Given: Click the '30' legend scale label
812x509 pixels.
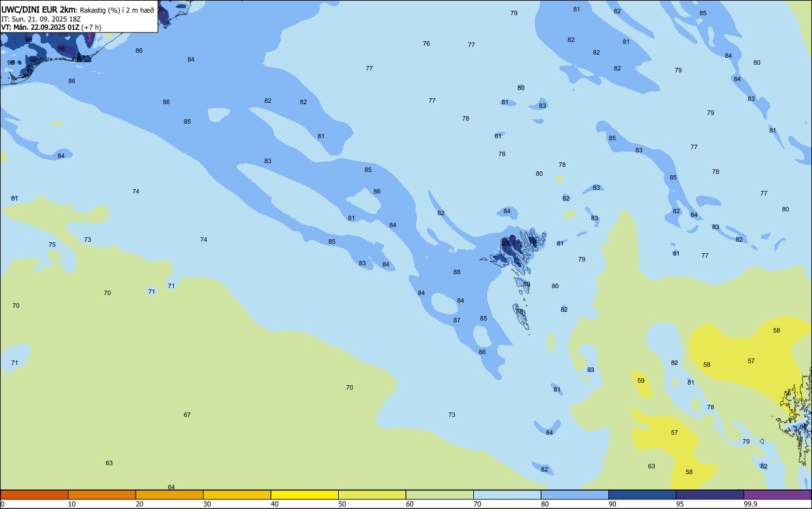Looking at the screenshot, I should [207, 504].
